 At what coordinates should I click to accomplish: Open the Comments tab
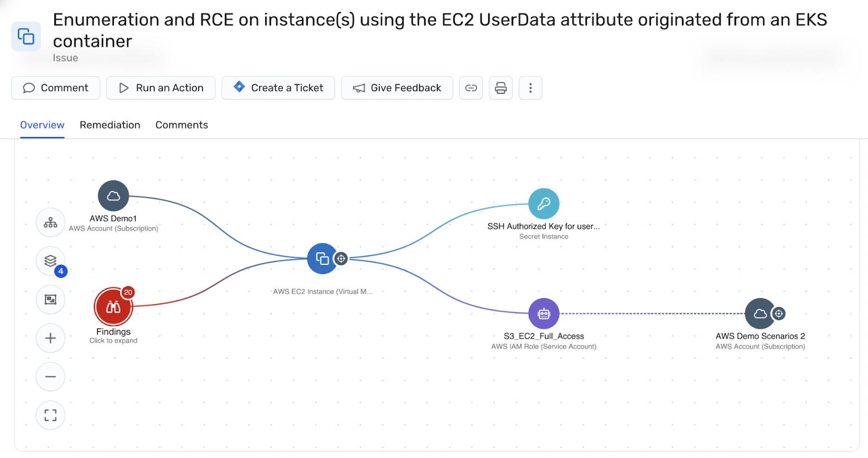pyautogui.click(x=182, y=125)
